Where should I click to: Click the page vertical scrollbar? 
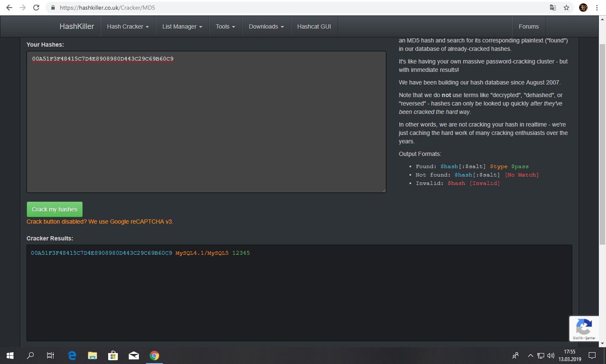[602, 182]
